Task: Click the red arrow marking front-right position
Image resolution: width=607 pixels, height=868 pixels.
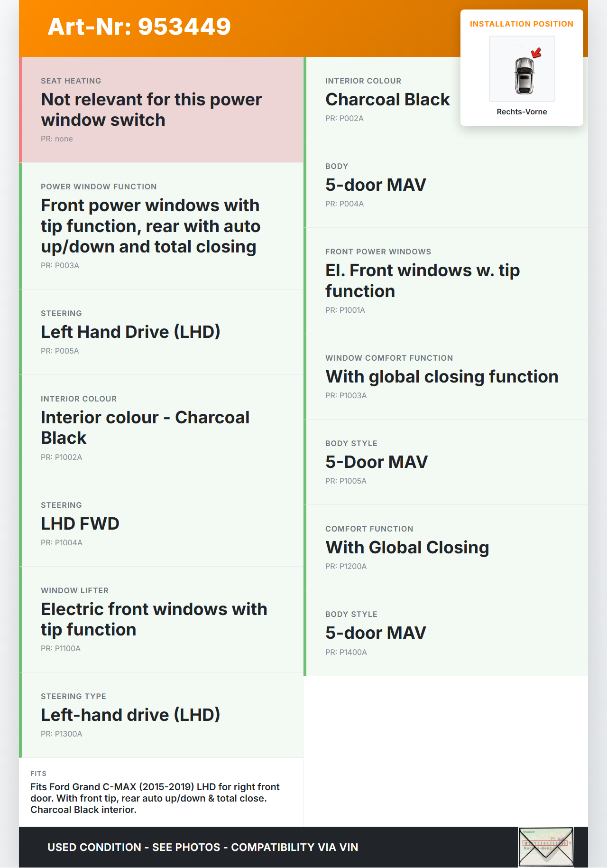Action: point(536,53)
